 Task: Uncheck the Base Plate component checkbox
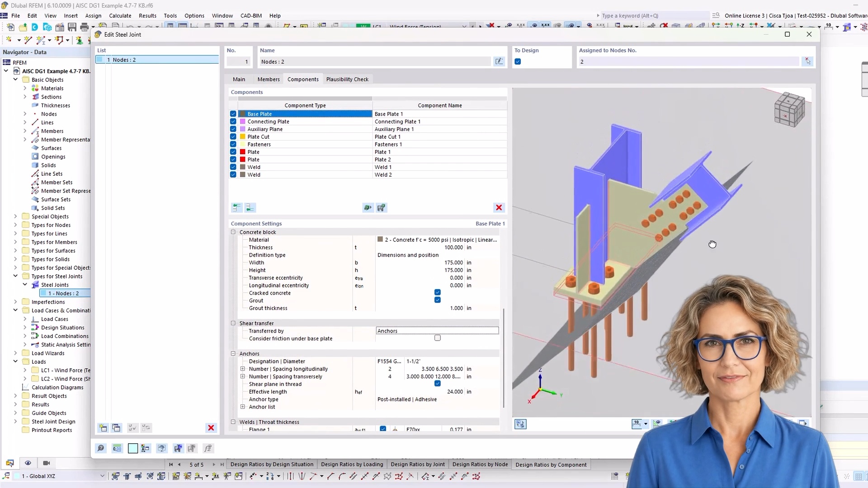click(233, 114)
